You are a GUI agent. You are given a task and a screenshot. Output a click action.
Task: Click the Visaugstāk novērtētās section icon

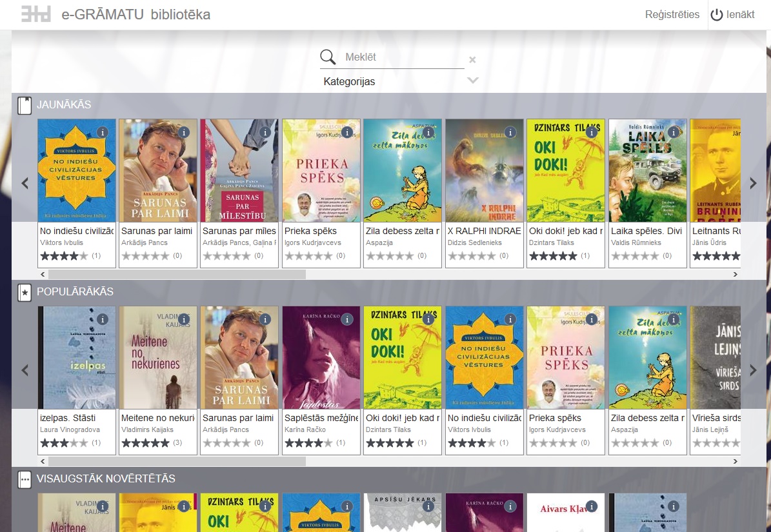point(25,479)
